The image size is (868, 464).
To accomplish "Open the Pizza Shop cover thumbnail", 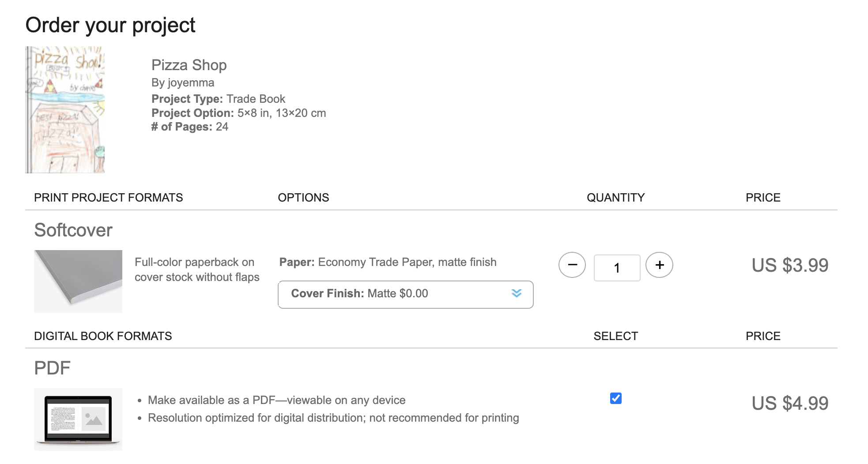I will [x=65, y=110].
